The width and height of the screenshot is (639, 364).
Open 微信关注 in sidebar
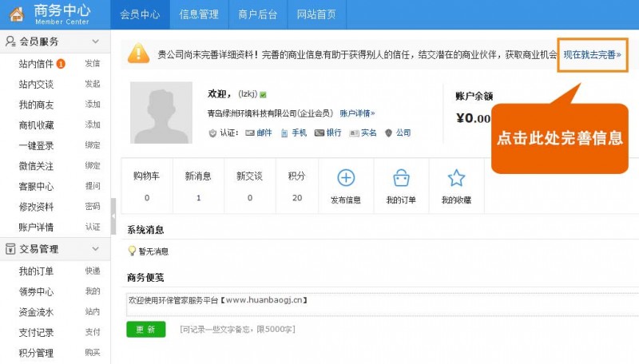36,166
